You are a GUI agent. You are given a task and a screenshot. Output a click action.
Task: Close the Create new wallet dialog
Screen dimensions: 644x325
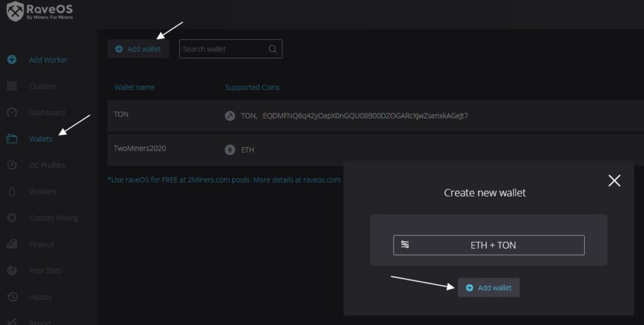(614, 181)
